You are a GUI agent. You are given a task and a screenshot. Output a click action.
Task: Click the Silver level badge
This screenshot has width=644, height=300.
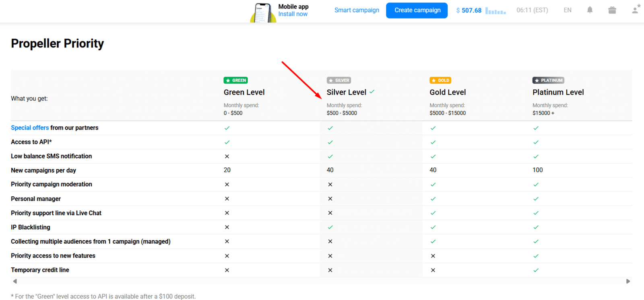pyautogui.click(x=339, y=80)
